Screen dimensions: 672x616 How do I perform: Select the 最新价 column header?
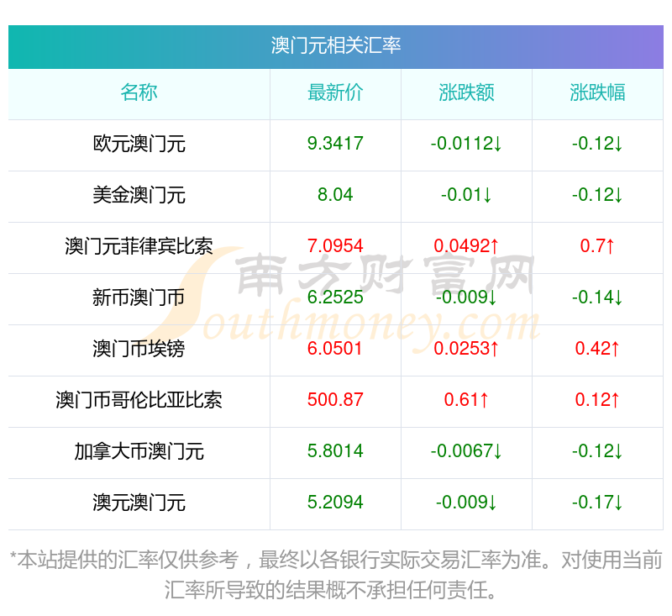tap(335, 92)
